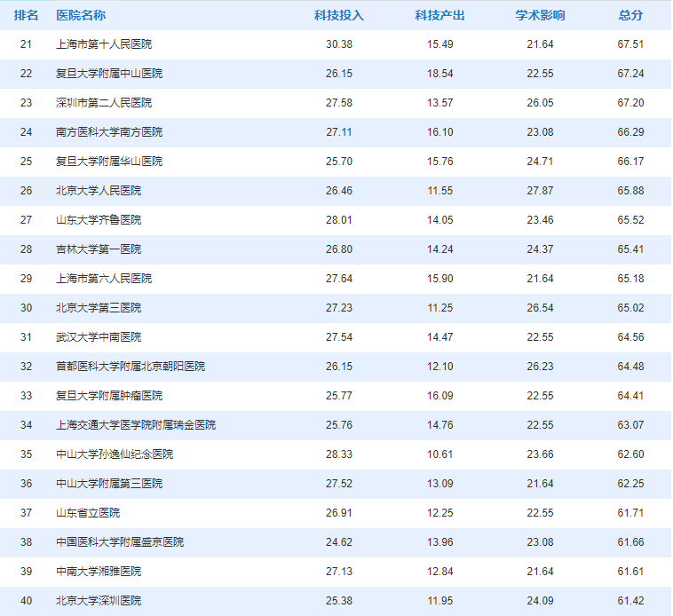Select hospital 深圳市第二人民医院

pyautogui.click(x=104, y=103)
